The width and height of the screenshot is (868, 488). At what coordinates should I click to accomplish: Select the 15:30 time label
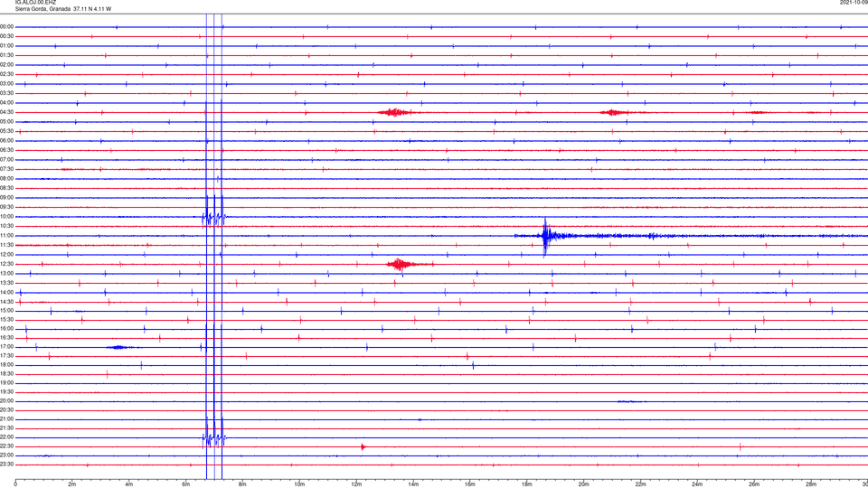coord(7,320)
